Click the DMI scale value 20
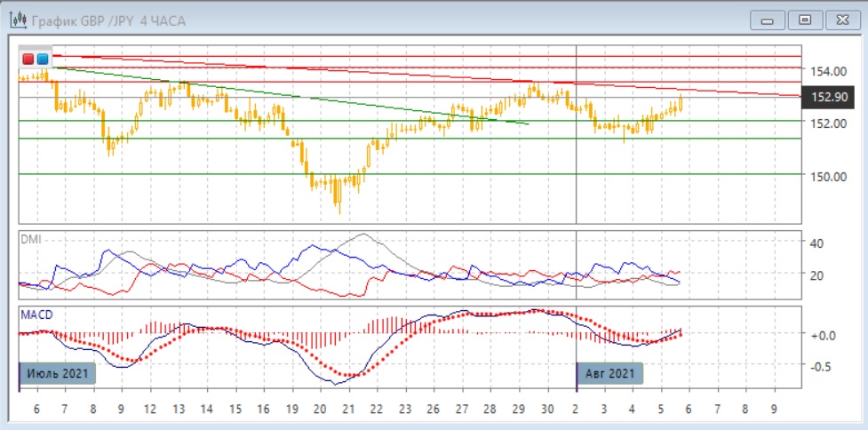Screen dimensions: 868x430 [815, 275]
